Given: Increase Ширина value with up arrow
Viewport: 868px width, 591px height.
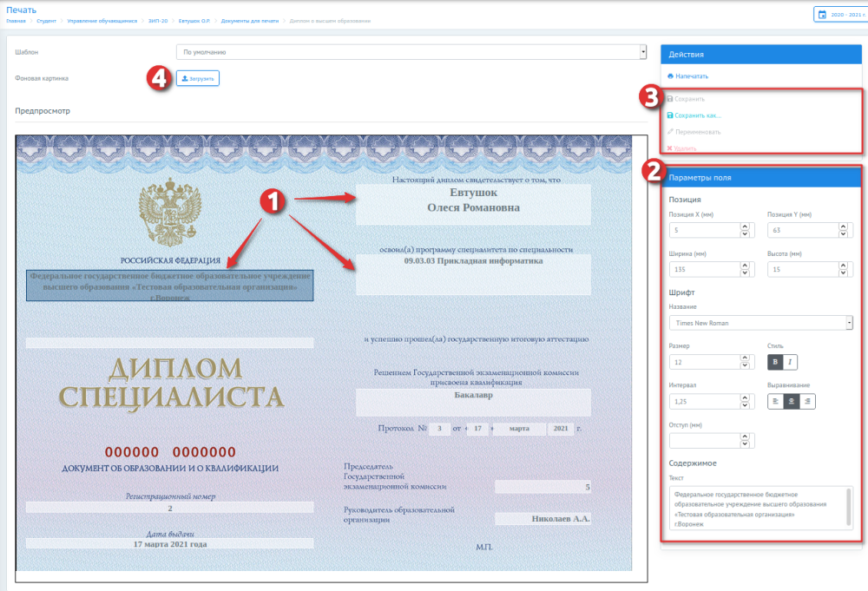Looking at the screenshot, I should coord(745,266).
